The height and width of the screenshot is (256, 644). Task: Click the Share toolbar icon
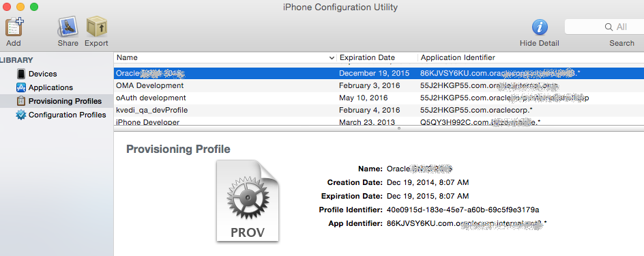pos(68,27)
